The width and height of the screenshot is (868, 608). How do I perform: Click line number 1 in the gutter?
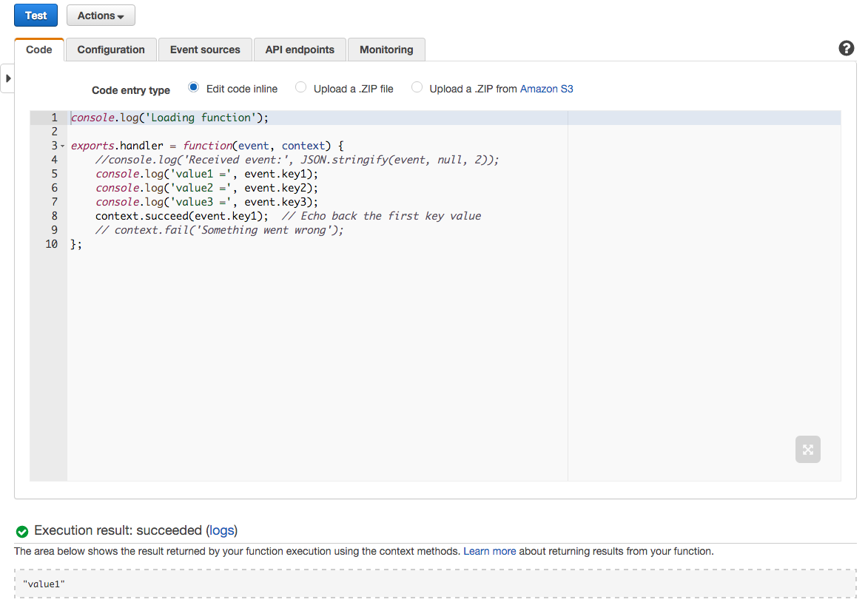point(54,118)
